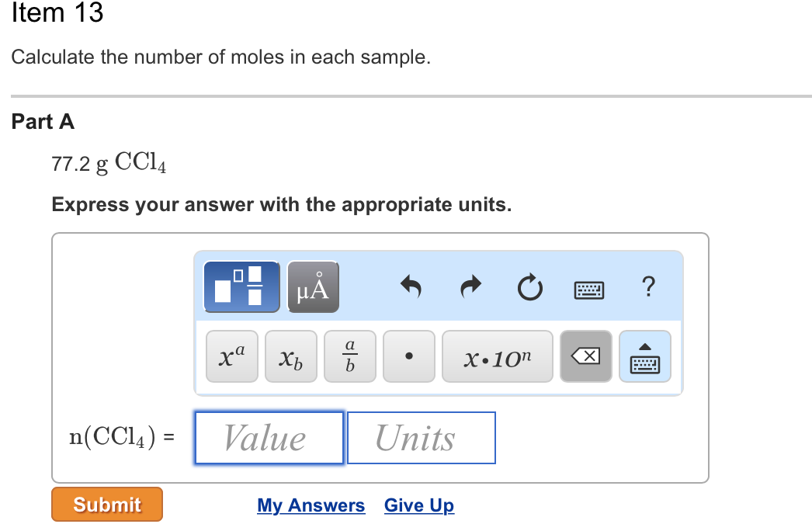Focus the Value input field

pyautogui.click(x=269, y=438)
